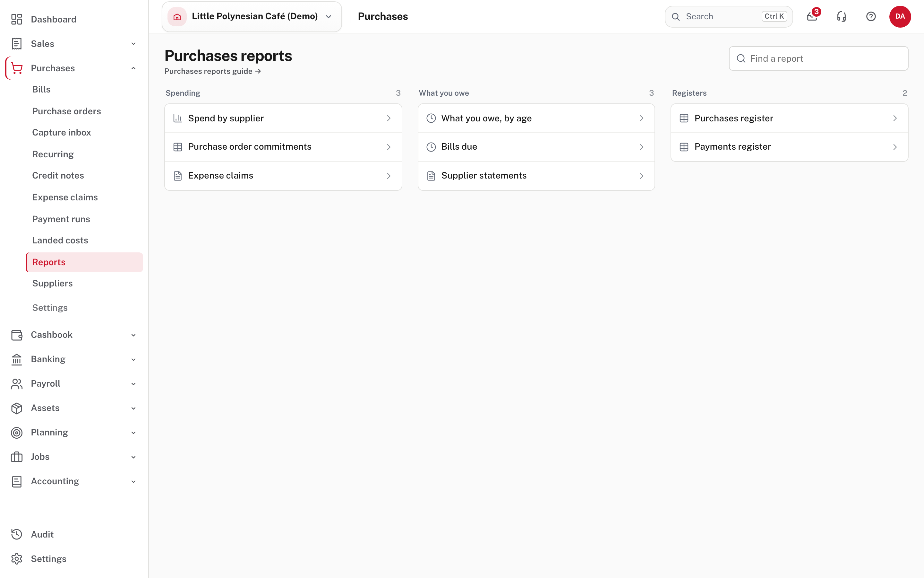Click the Planning target icon
Viewport: 924px width, 578px height.
click(16, 432)
